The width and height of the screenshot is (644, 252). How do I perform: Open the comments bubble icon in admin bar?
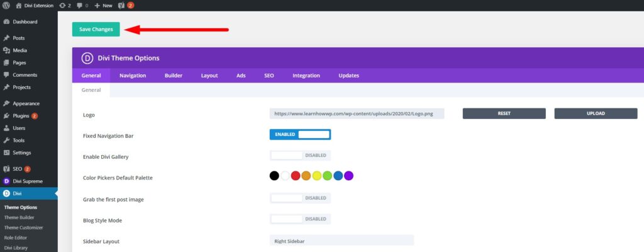(80, 5)
